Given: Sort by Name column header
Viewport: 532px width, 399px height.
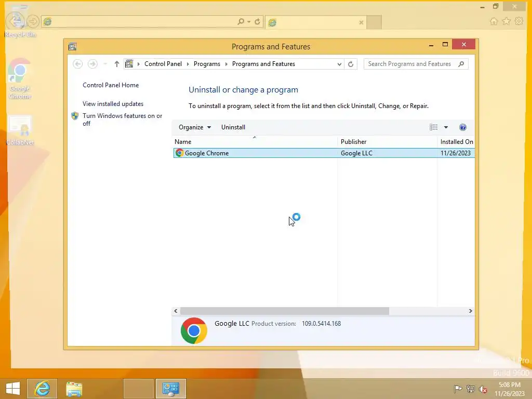Looking at the screenshot, I should [255, 141].
